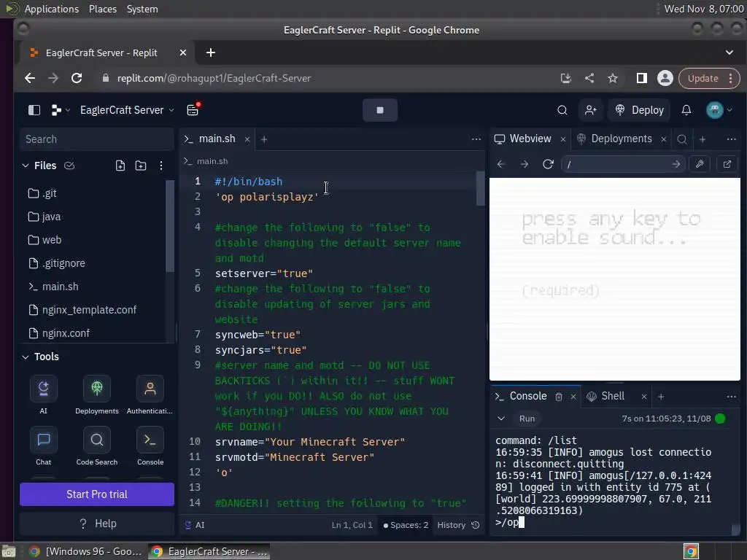Click search icon in Webview pane tabs
747x560 pixels.
click(x=682, y=139)
